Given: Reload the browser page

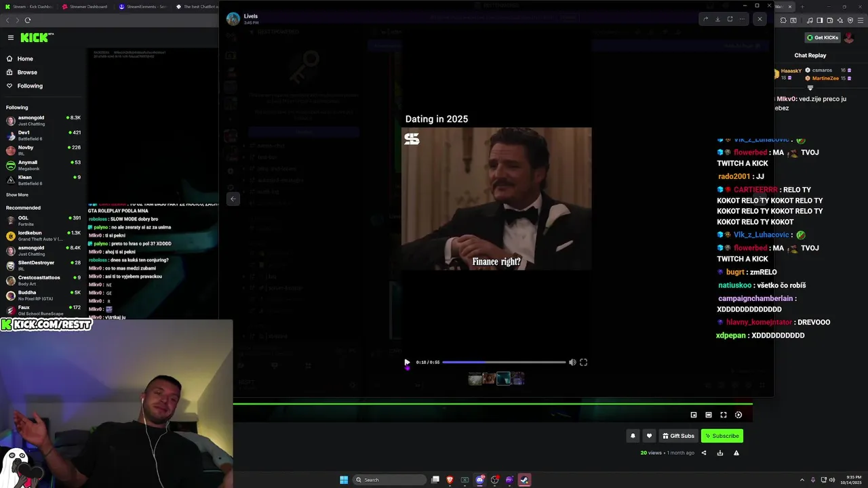Looking at the screenshot, I should tap(28, 20).
